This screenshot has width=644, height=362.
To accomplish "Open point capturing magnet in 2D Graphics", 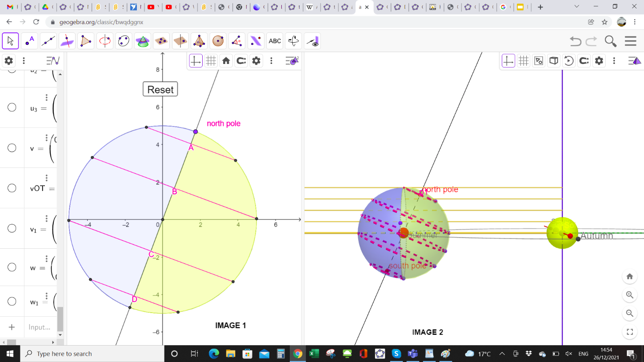I will (241, 61).
